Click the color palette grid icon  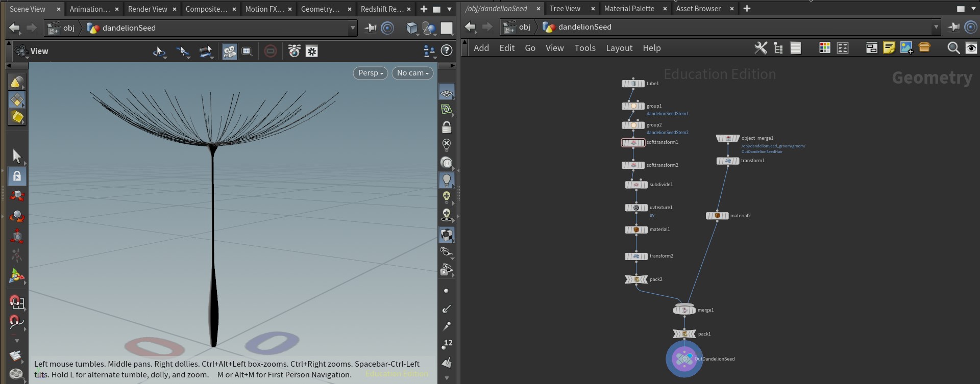coord(824,48)
